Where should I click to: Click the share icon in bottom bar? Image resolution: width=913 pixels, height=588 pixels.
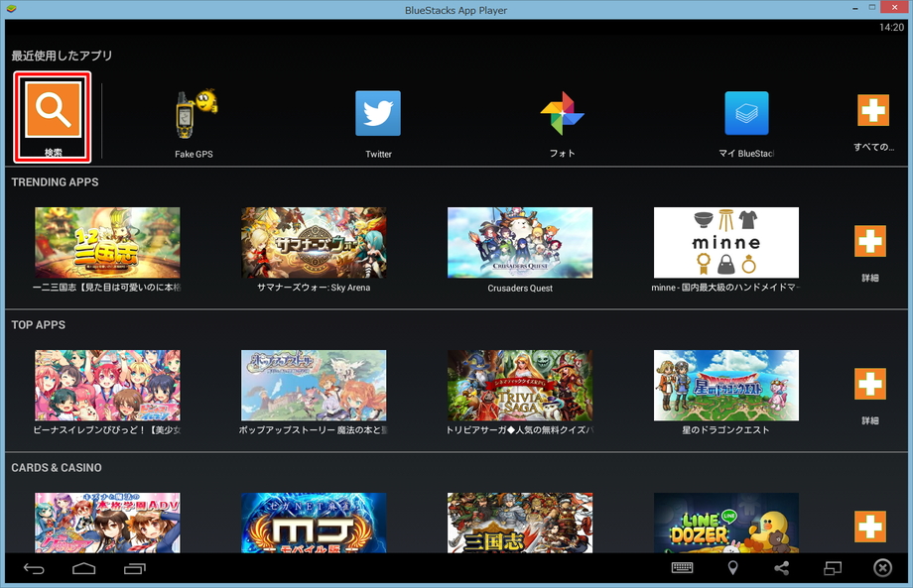[782, 568]
